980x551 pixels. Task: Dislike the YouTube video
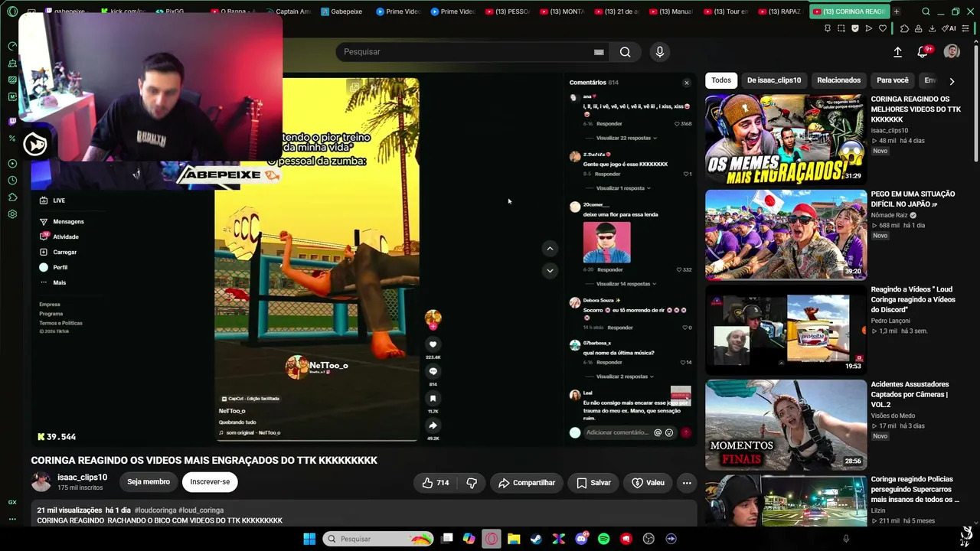pyautogui.click(x=472, y=483)
